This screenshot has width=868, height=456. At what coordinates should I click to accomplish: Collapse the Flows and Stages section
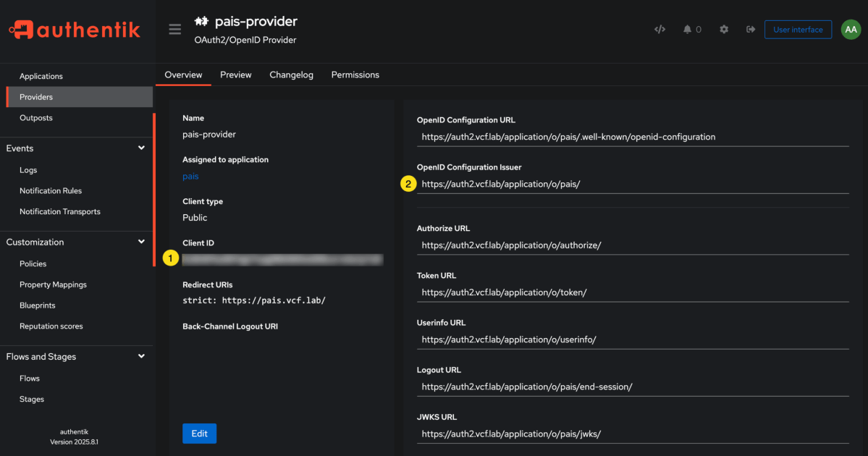(141, 356)
